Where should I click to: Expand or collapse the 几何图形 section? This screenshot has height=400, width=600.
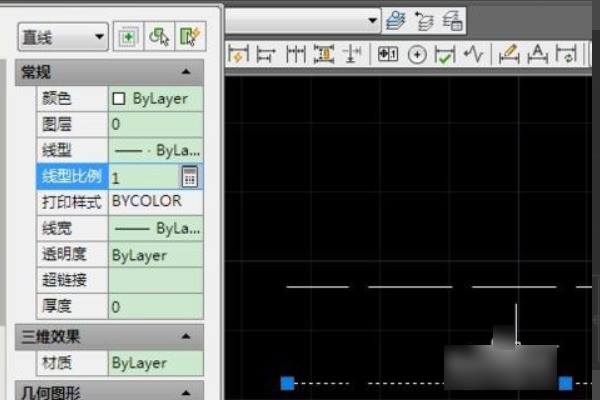(186, 392)
